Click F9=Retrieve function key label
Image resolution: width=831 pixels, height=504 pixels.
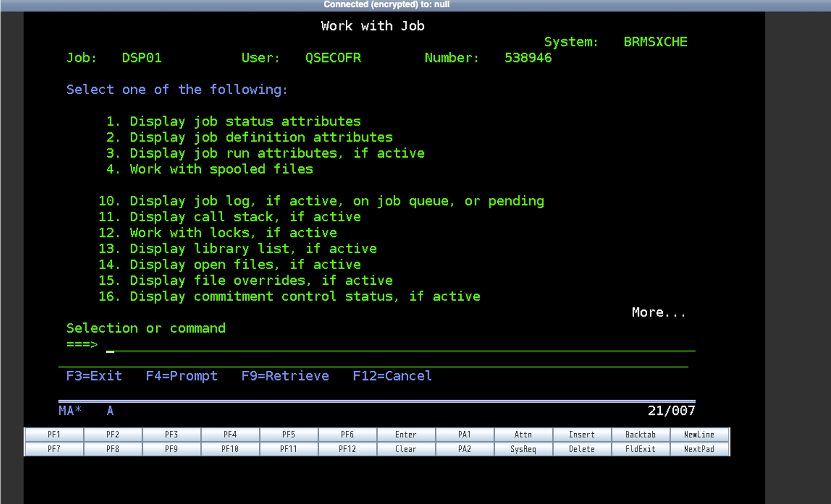(x=285, y=376)
